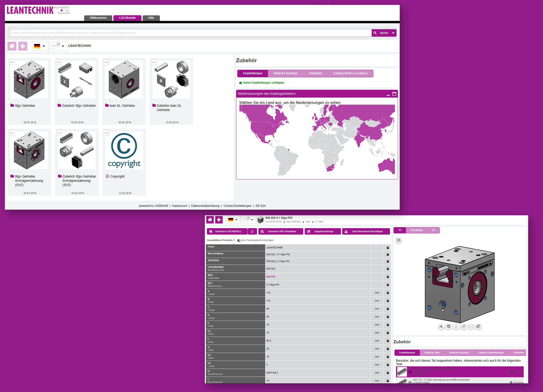Viewport: 543px width, 392px height.
Task: Click the home icon in the top catalog toolbar
Action: (12, 46)
